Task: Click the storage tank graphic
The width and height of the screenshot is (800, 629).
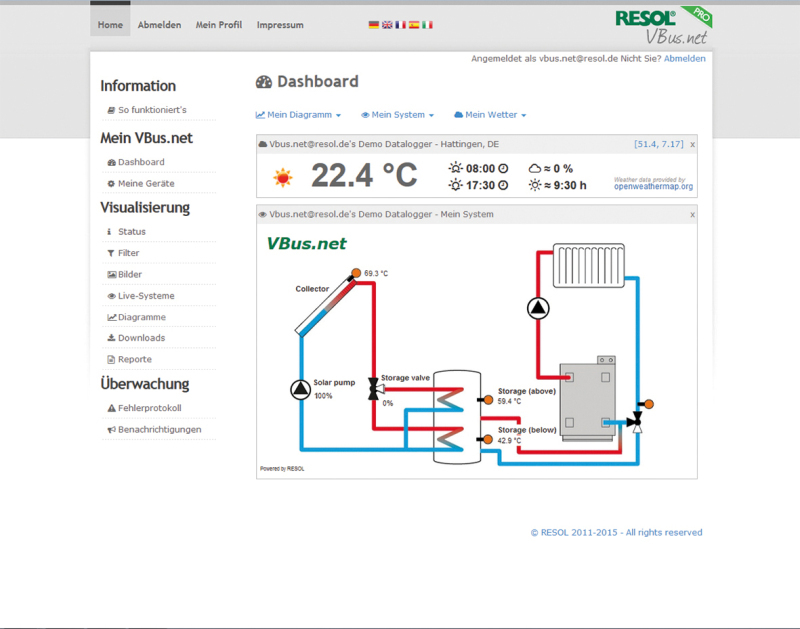Action: [457, 417]
